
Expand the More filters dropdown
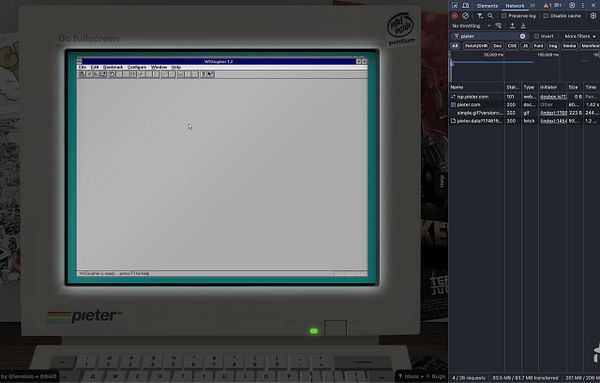point(580,36)
